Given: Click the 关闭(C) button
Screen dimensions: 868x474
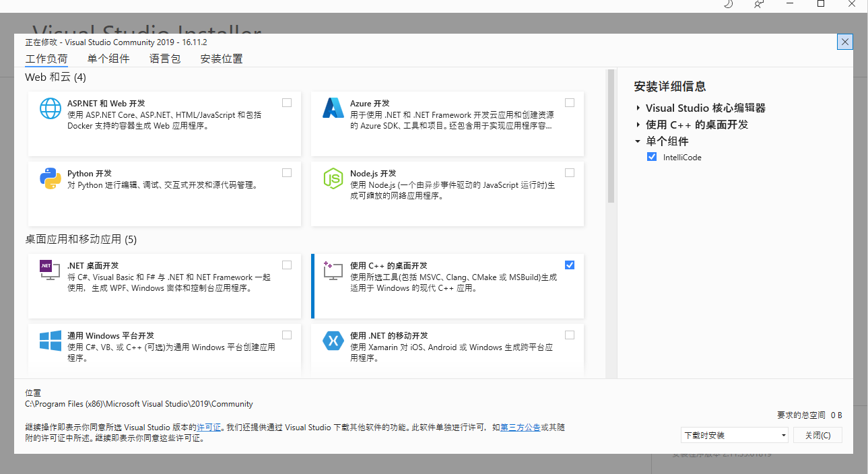Looking at the screenshot, I should [x=817, y=436].
